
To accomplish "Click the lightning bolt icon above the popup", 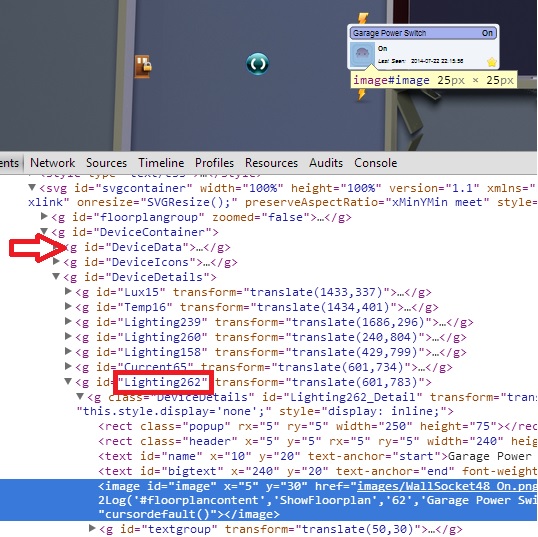I will [x=363, y=19].
